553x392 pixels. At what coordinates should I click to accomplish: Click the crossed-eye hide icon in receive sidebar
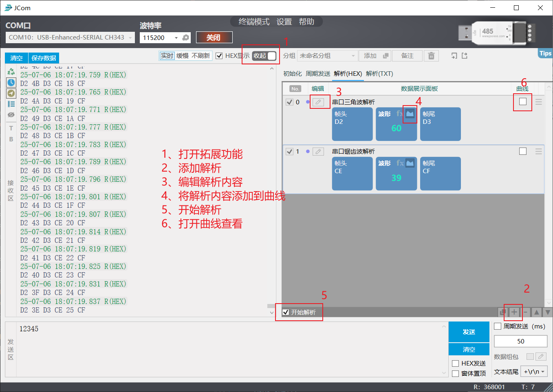click(11, 115)
